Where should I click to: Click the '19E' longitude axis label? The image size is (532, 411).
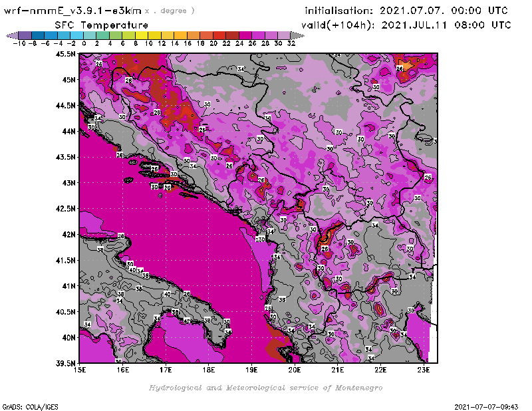click(251, 370)
